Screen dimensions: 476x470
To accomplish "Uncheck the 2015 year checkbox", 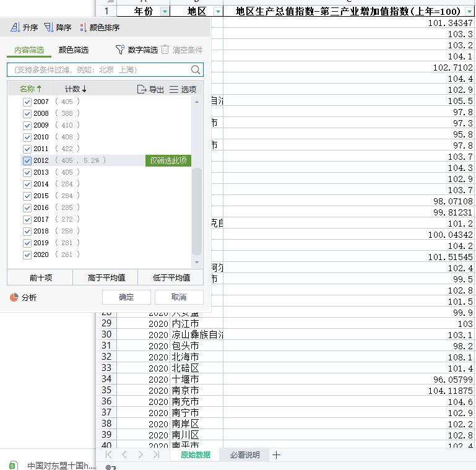I will tap(27, 196).
